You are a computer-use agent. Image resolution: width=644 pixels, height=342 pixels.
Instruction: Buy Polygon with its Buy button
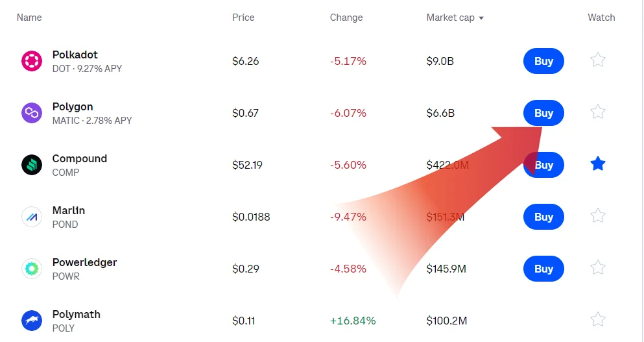[543, 113]
